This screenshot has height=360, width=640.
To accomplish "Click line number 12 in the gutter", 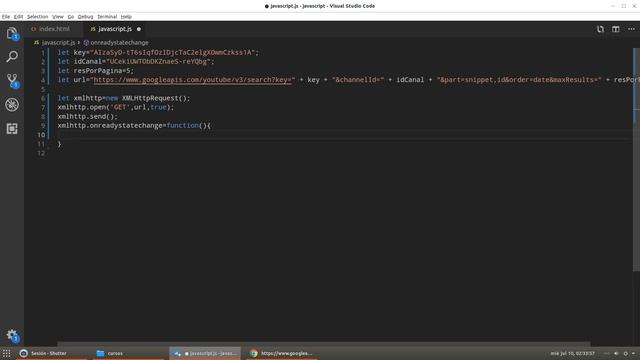I will tap(41, 153).
